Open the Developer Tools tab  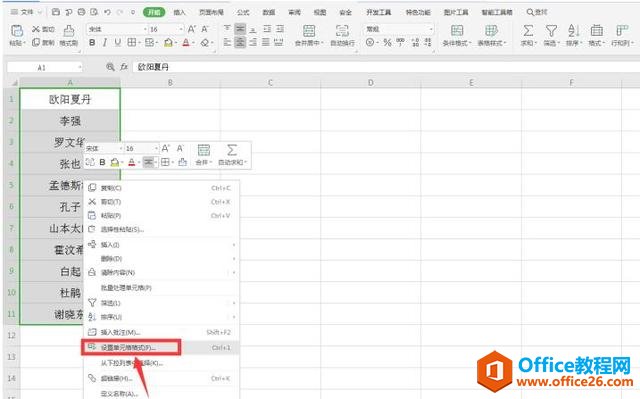(379, 12)
